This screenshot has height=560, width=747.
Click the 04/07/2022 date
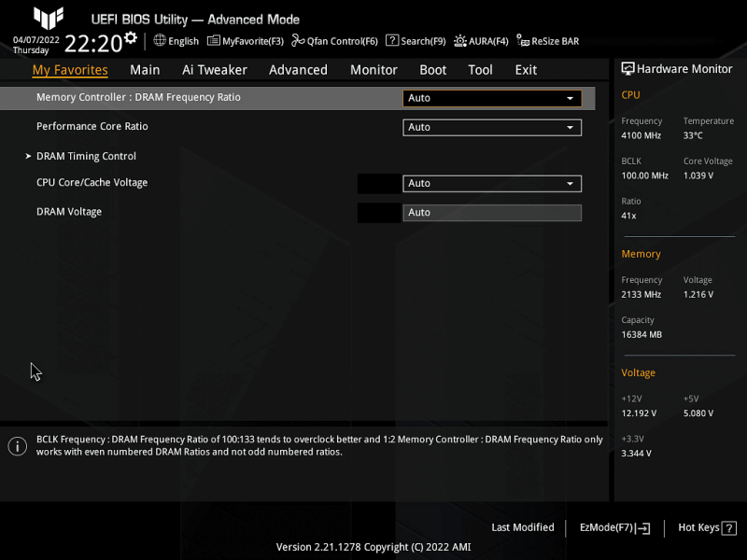[36, 39]
